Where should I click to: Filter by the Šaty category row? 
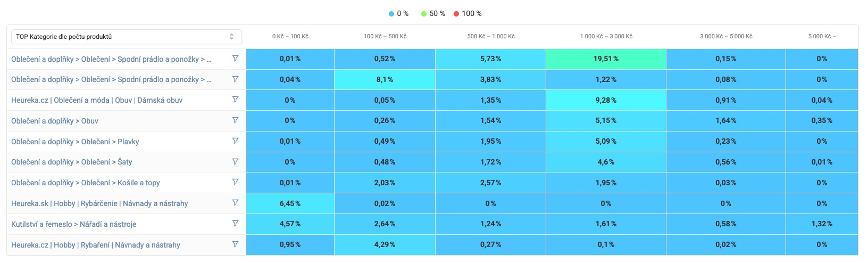(x=235, y=161)
